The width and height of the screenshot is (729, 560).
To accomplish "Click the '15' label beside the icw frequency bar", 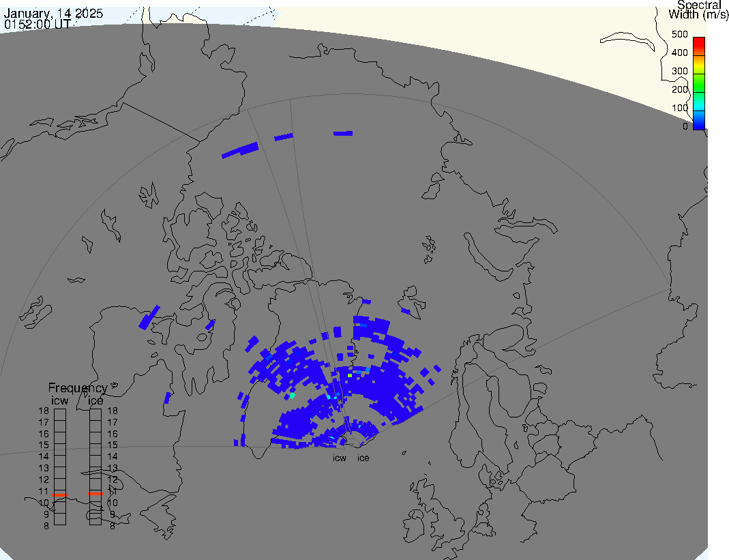I will pos(44,445).
